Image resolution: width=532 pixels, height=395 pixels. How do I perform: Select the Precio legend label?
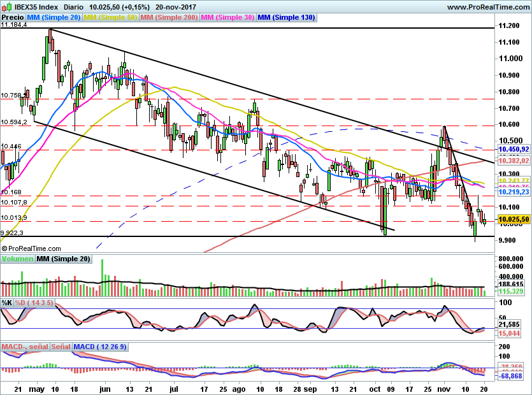coord(13,17)
